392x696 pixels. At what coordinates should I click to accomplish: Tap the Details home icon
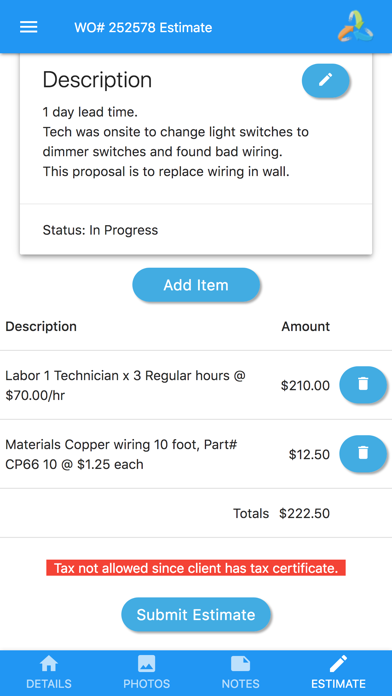coord(49,664)
